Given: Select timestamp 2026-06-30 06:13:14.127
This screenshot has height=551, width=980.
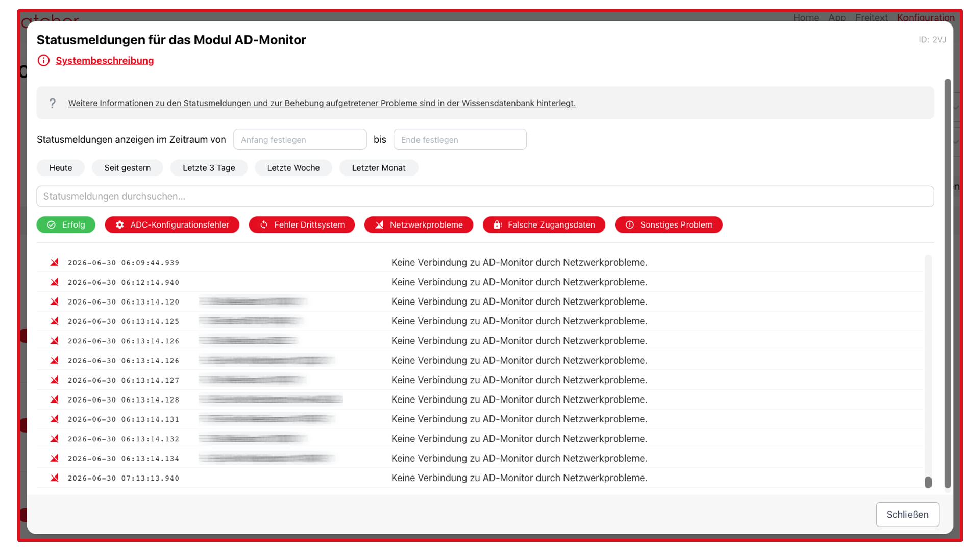Looking at the screenshot, I should [x=124, y=380].
